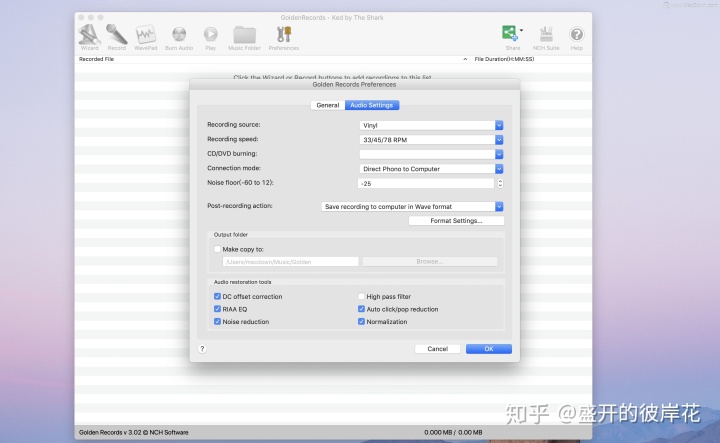The image size is (720, 443).
Task: Click the preferences dialog help button
Action: pos(202,349)
